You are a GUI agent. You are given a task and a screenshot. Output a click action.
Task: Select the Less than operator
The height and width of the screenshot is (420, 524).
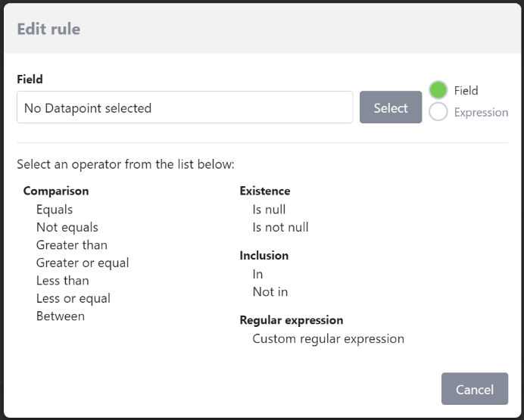62,281
